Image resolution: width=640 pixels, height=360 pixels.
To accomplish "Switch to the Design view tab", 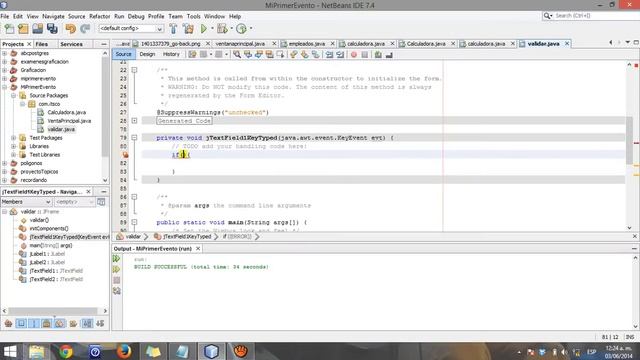I will point(147,54).
